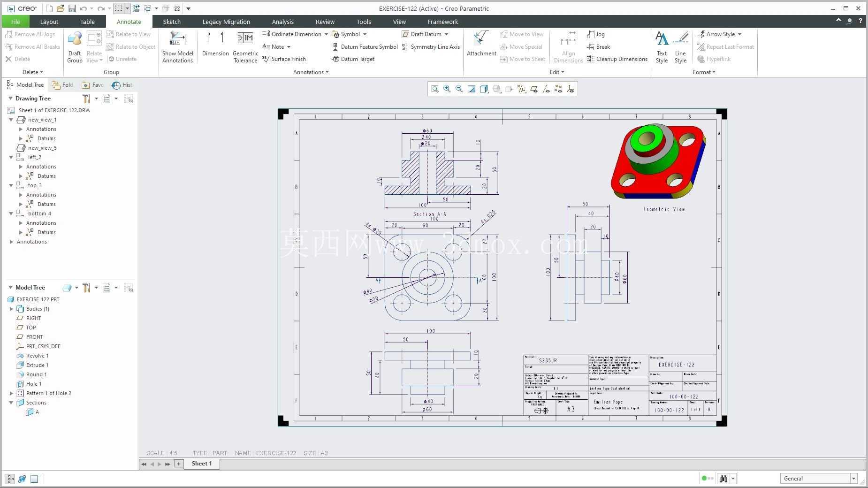Switch to the Layout ribbon tab
868x488 pixels.
[x=49, y=22]
